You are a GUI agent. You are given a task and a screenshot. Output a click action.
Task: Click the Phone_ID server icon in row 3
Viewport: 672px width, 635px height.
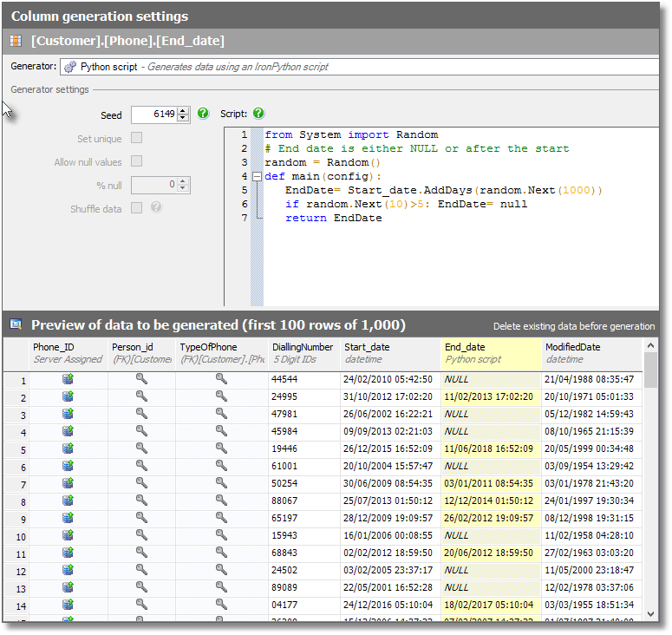(x=69, y=413)
